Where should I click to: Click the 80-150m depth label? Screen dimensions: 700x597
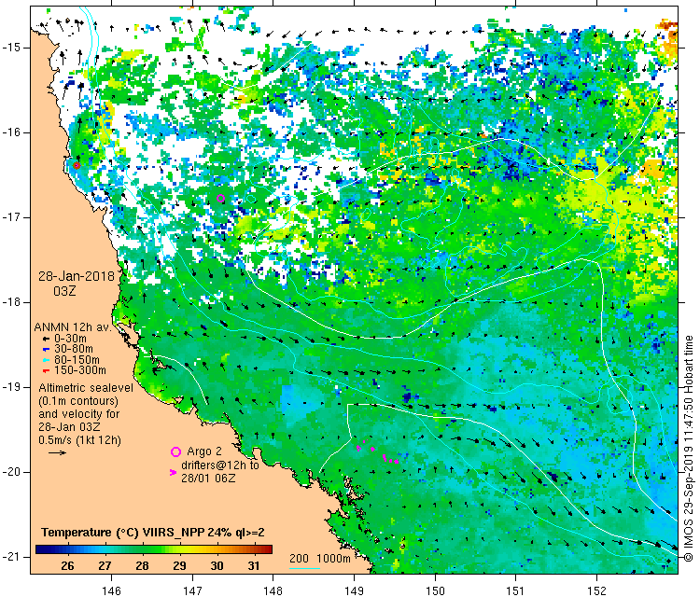[x=77, y=360]
